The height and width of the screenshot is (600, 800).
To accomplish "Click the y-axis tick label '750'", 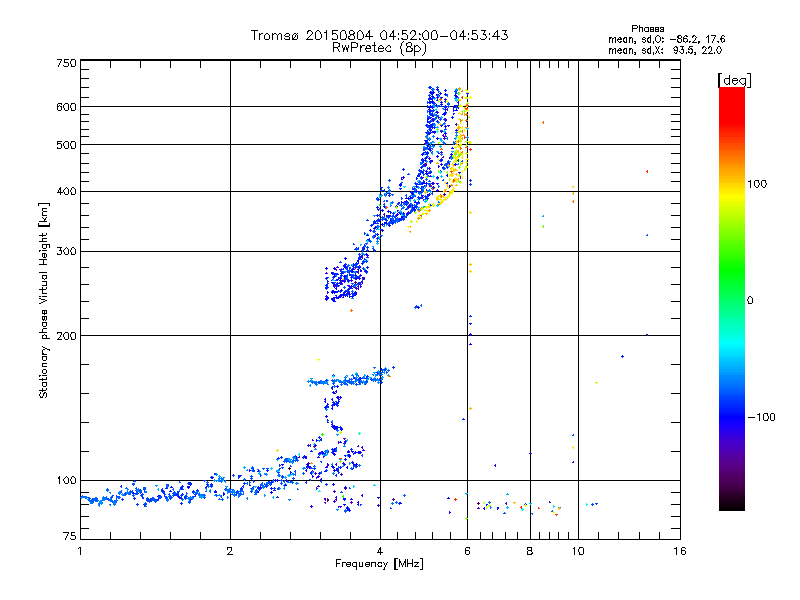I will (x=66, y=63).
